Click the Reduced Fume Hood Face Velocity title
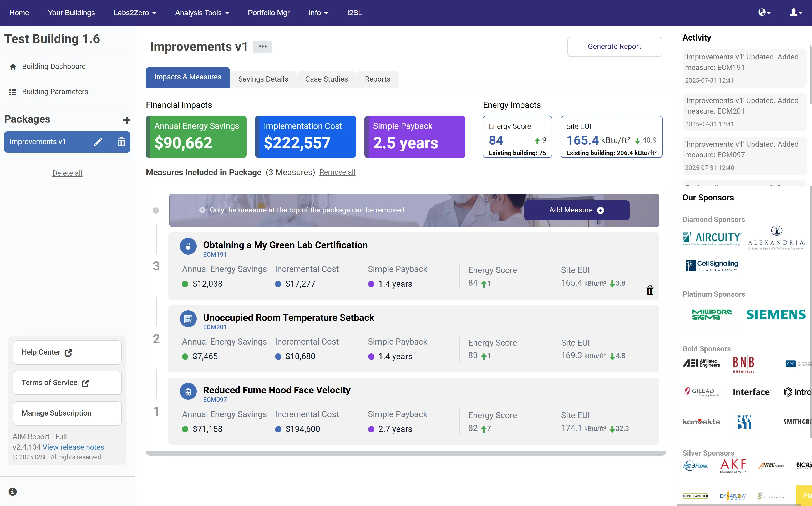 (277, 390)
